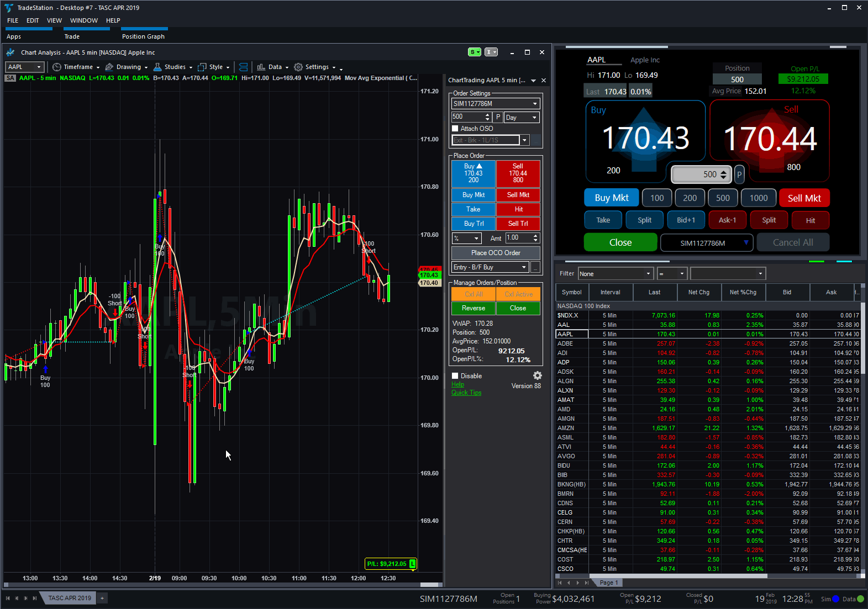
Task: Click the green P/L lock icon on chart
Action: click(x=412, y=564)
